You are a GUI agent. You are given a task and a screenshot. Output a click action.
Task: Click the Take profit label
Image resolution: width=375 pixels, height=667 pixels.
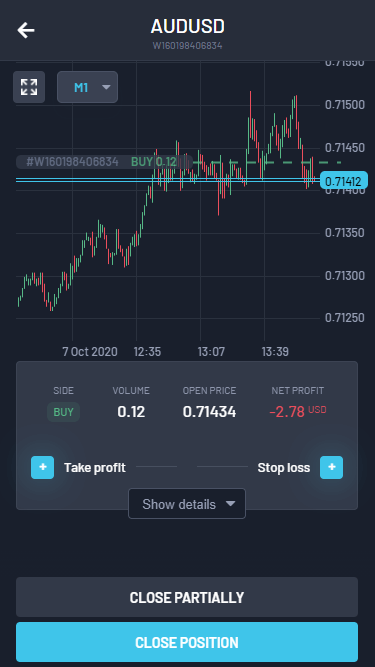point(95,468)
